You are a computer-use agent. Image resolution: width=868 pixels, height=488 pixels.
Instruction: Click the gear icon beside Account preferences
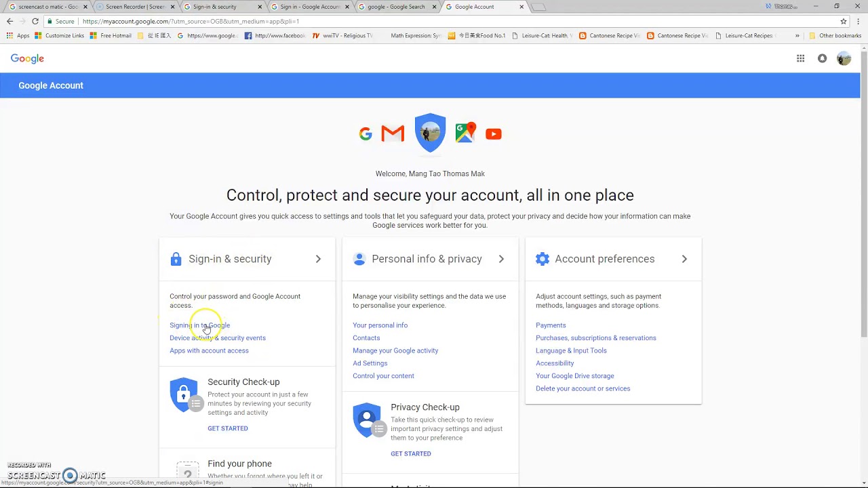(x=542, y=259)
